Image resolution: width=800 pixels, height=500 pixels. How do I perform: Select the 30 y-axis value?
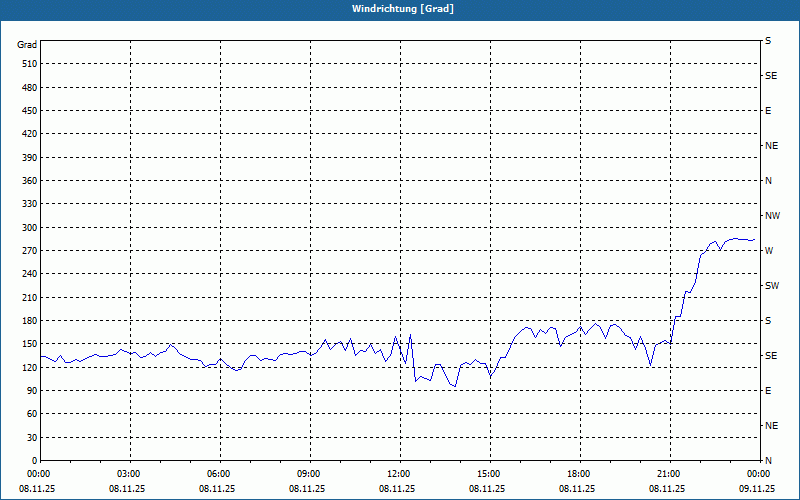pos(32,438)
